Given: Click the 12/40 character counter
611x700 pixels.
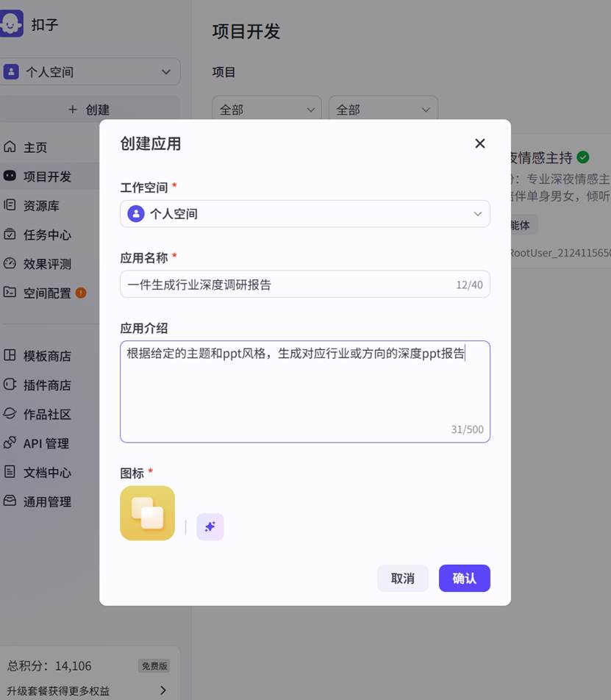Looking at the screenshot, I should pos(469,285).
